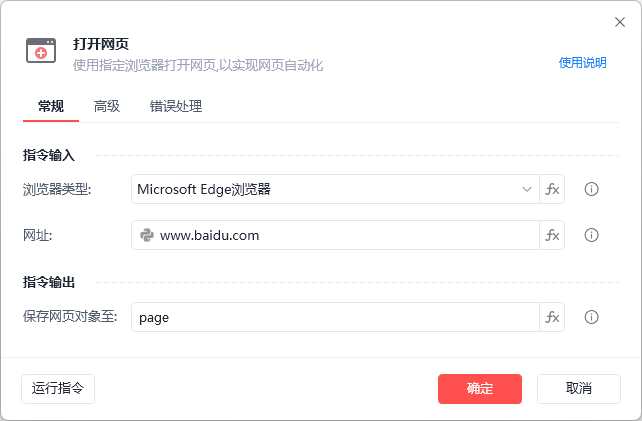Click fx icon beside browser type field

(x=552, y=189)
